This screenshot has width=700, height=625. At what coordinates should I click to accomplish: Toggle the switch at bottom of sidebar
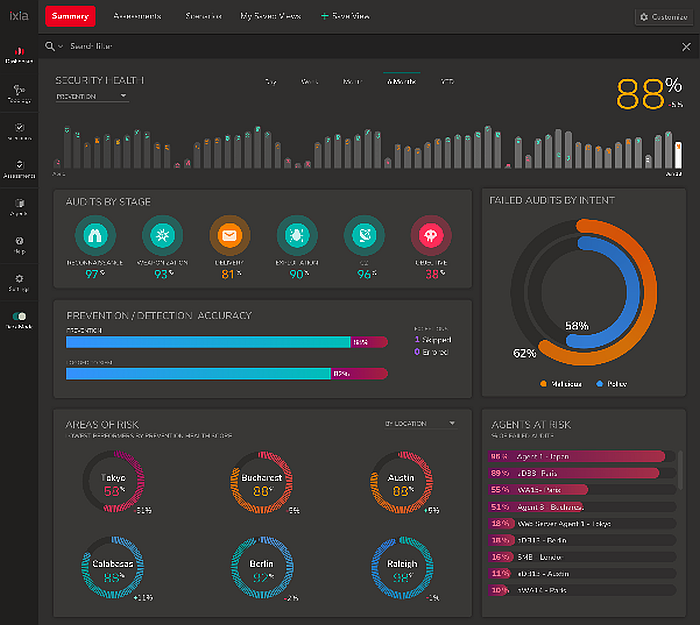pyautogui.click(x=19, y=317)
